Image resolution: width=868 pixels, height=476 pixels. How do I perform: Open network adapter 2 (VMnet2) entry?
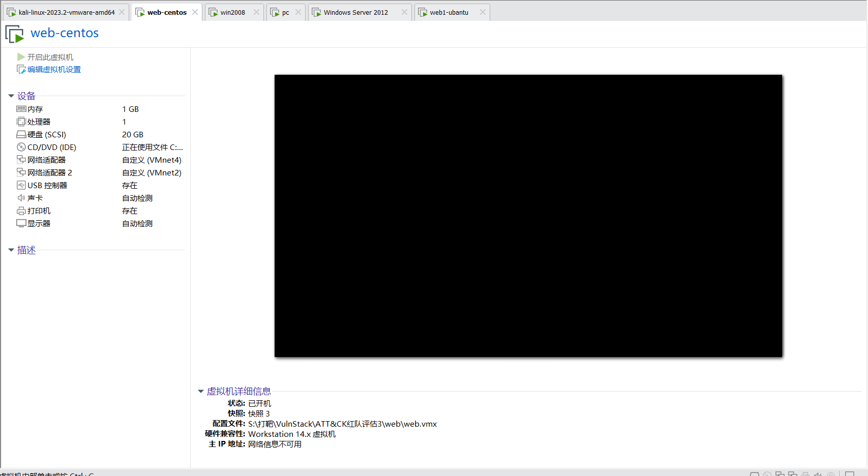click(49, 172)
